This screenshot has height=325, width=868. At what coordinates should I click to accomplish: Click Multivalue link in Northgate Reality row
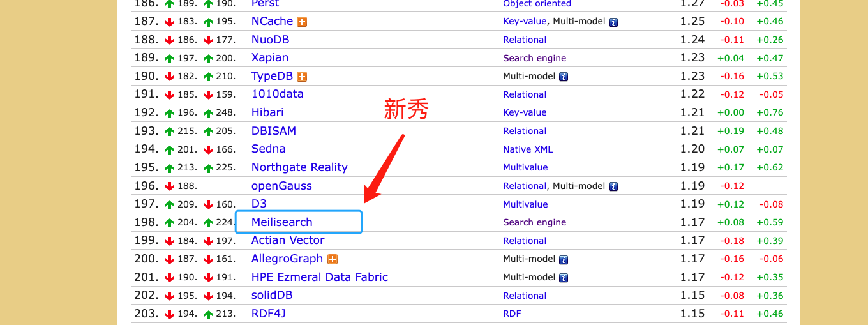point(525,167)
